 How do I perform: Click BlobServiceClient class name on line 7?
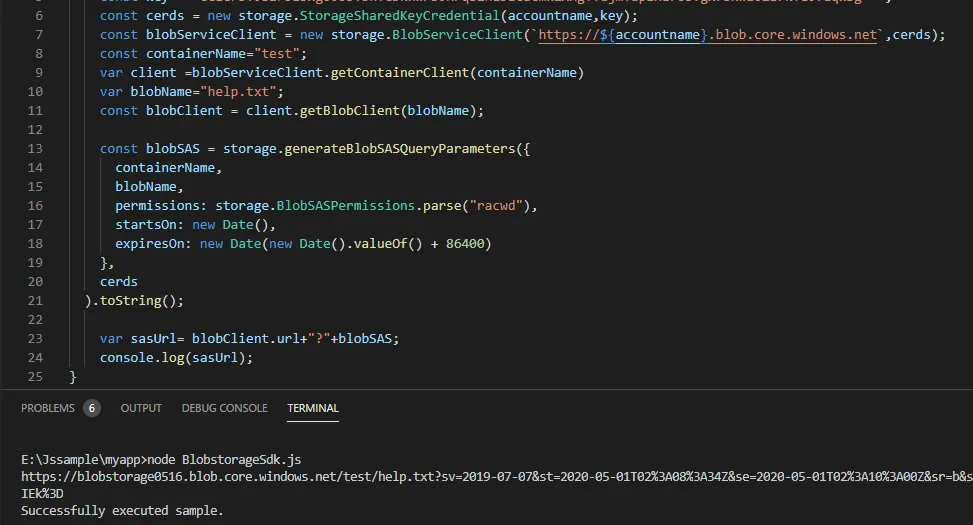coord(457,35)
